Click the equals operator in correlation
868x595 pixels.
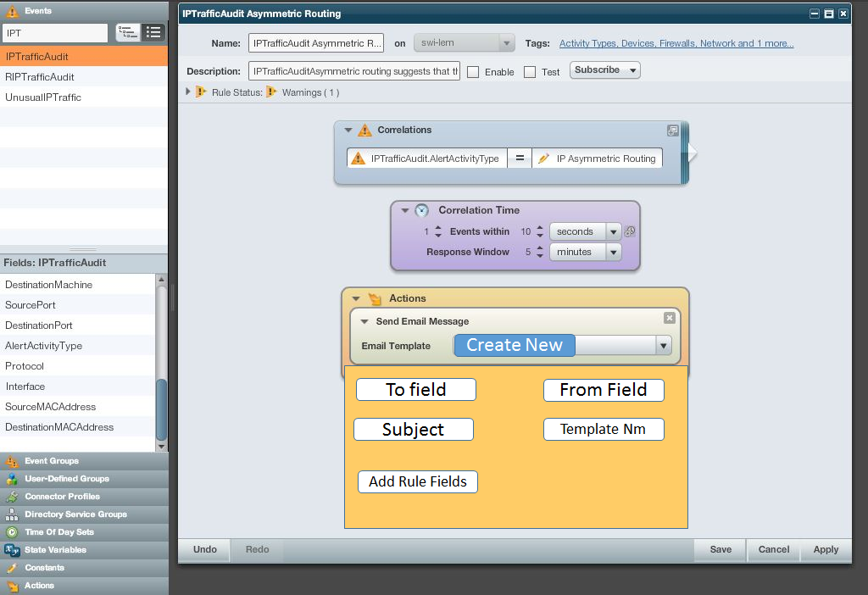tap(520, 158)
